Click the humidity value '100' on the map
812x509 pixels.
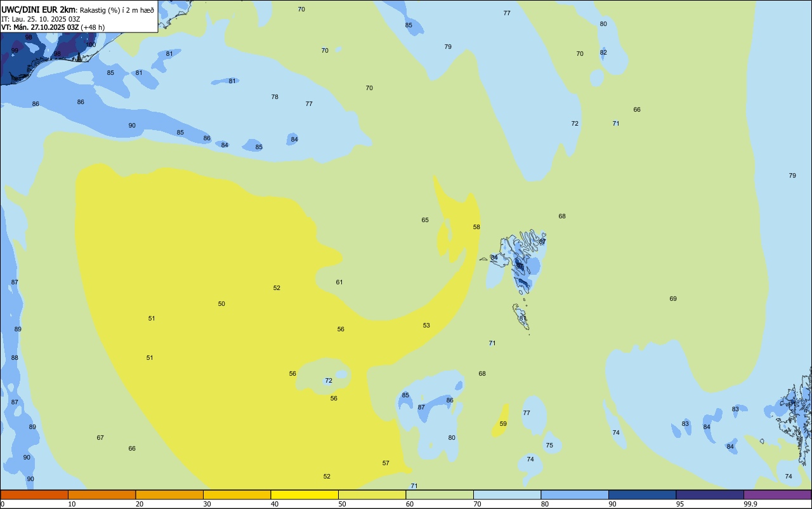point(91,45)
